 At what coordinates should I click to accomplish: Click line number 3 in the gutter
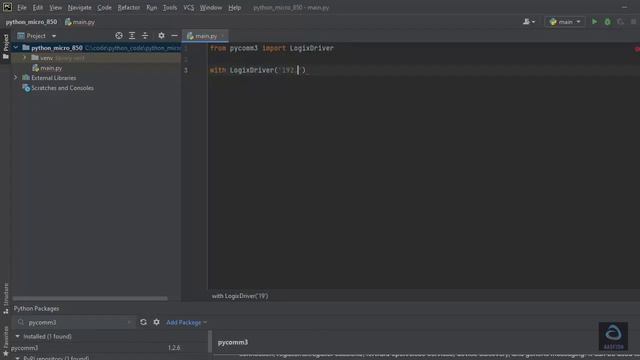[186, 70]
